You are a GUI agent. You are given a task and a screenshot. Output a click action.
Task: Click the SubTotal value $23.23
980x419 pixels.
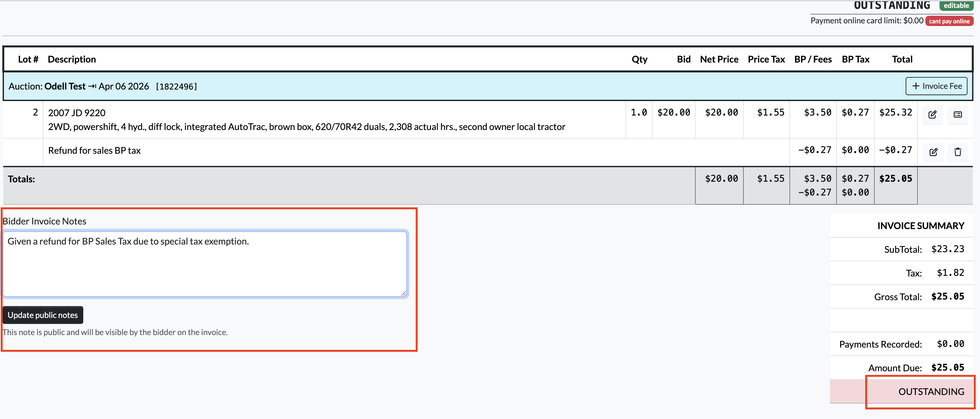coord(948,249)
